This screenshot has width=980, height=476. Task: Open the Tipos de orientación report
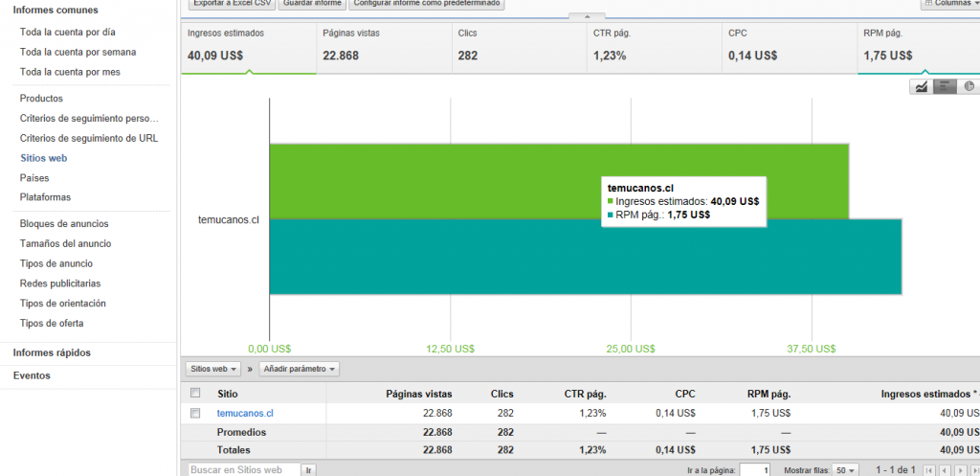(x=63, y=304)
